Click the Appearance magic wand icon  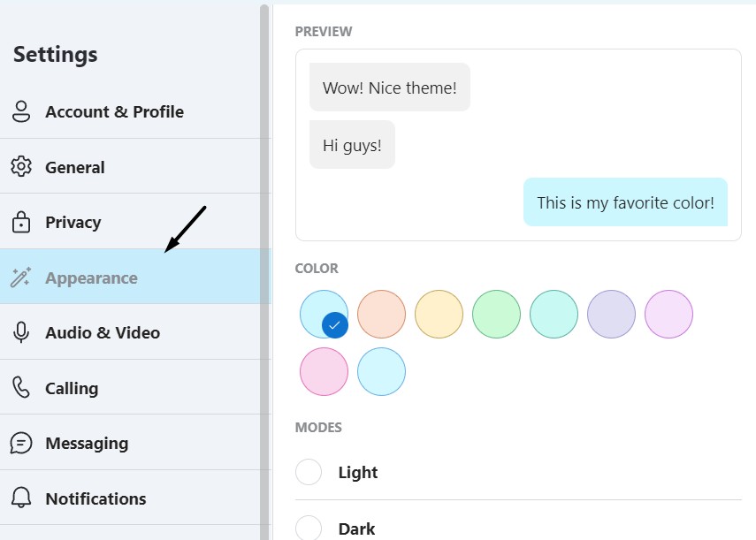21,278
